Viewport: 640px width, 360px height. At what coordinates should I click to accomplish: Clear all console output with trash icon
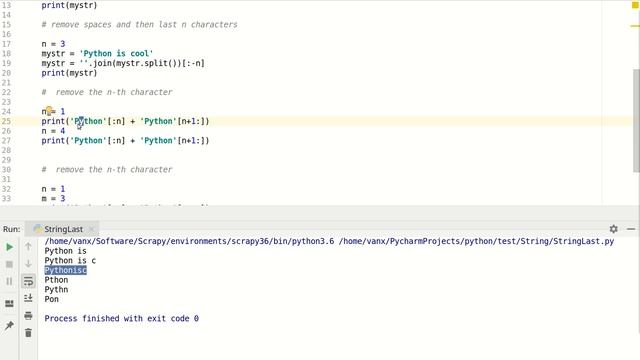[x=28, y=333]
